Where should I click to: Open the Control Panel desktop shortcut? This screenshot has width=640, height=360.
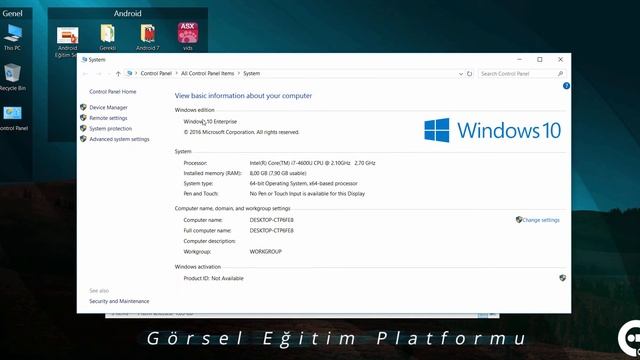click(x=13, y=118)
